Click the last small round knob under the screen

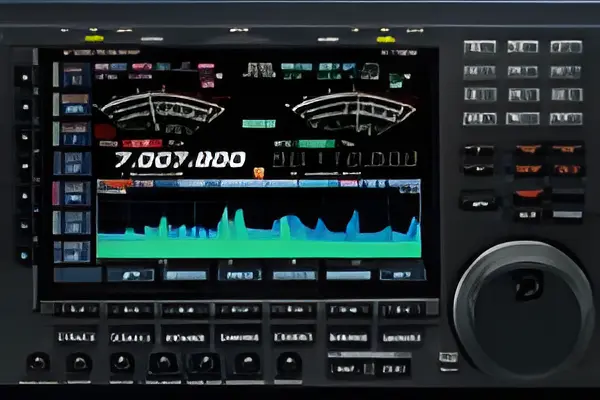pos(289,364)
